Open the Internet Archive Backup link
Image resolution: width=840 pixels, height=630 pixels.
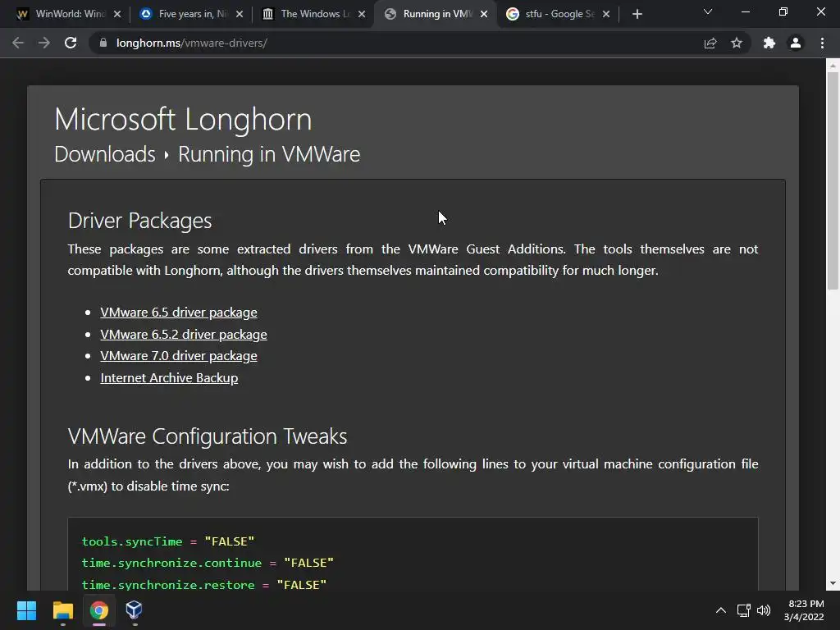click(x=169, y=377)
